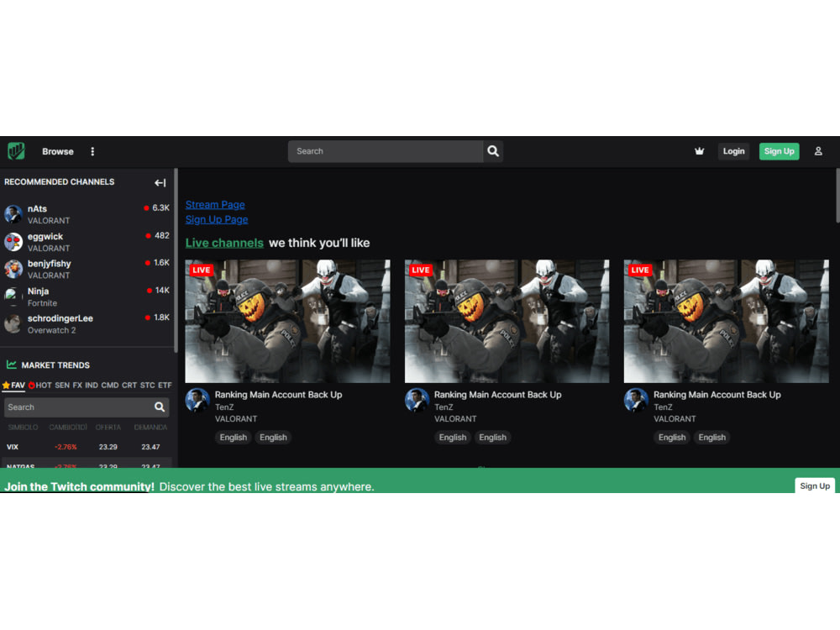
Task: Open the Ninja channel name
Action: tap(38, 291)
